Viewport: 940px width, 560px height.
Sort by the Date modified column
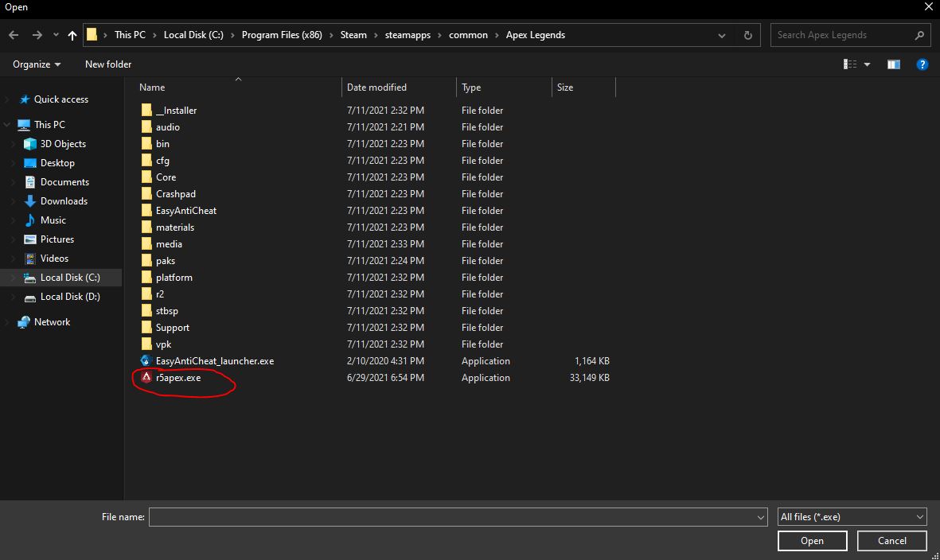pyautogui.click(x=376, y=87)
